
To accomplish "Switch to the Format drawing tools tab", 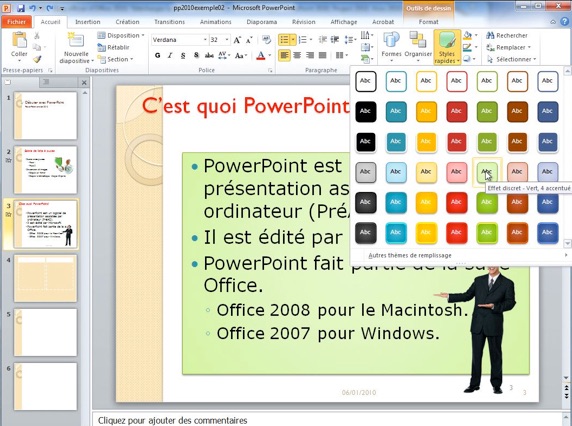I will pos(428,22).
